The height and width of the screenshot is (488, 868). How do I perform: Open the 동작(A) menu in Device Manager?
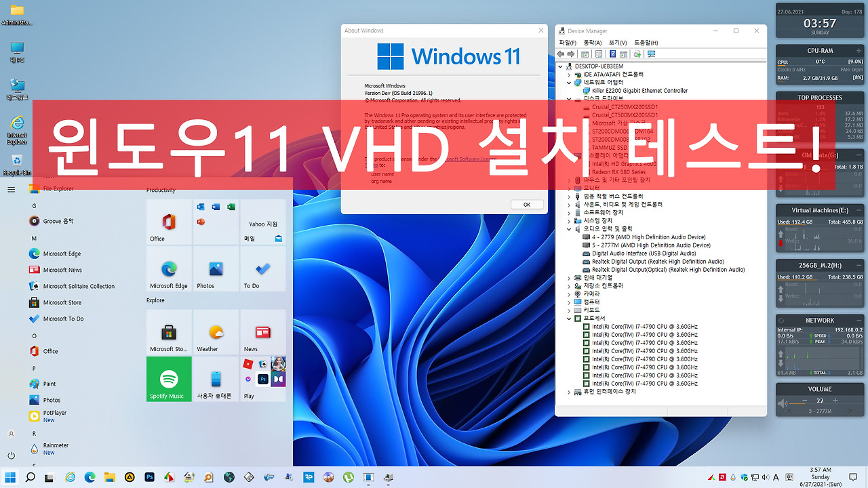click(x=592, y=43)
